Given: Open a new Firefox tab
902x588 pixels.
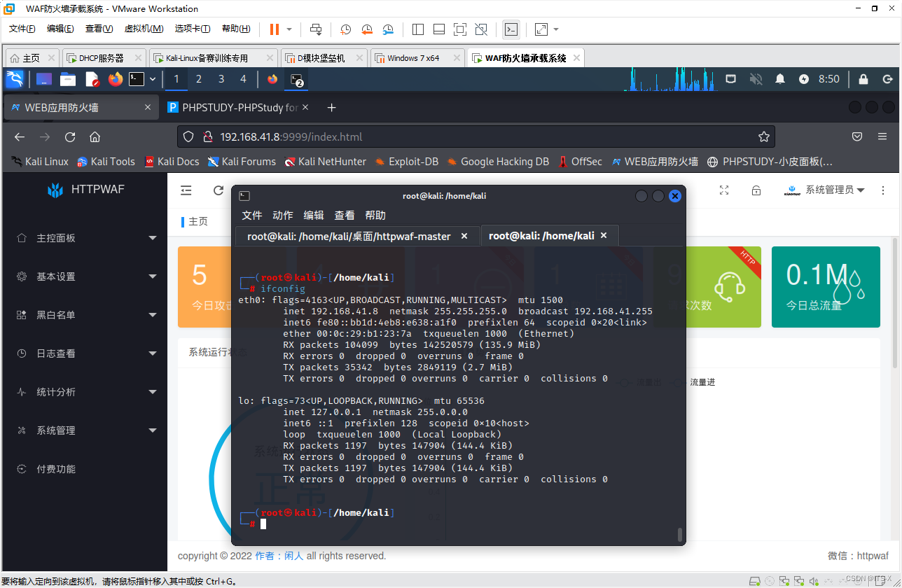Looking at the screenshot, I should click(x=332, y=107).
